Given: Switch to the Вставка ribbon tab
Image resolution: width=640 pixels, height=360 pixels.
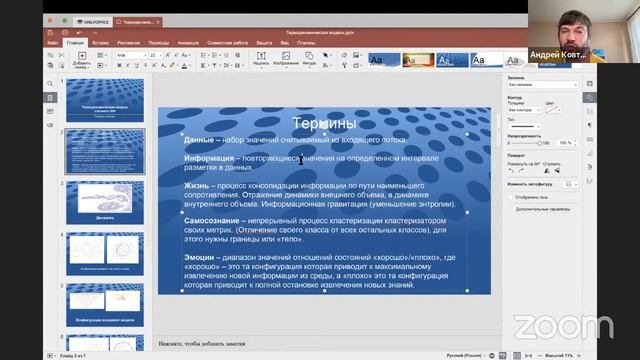Looking at the screenshot, I should point(100,43).
